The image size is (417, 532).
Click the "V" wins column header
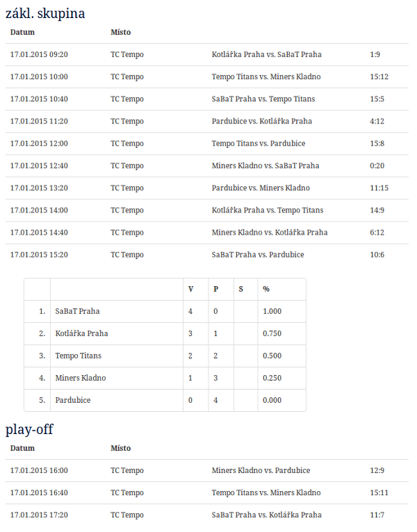[x=191, y=289]
